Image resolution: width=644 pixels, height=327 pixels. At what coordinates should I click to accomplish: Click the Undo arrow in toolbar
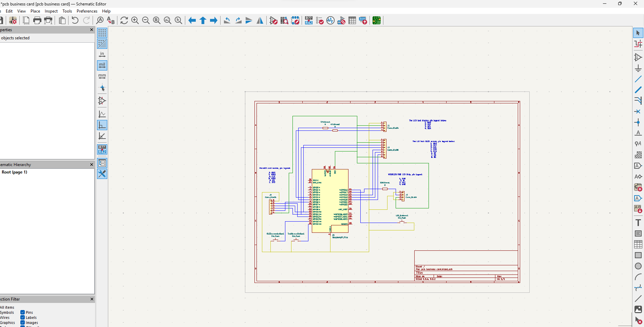point(75,20)
